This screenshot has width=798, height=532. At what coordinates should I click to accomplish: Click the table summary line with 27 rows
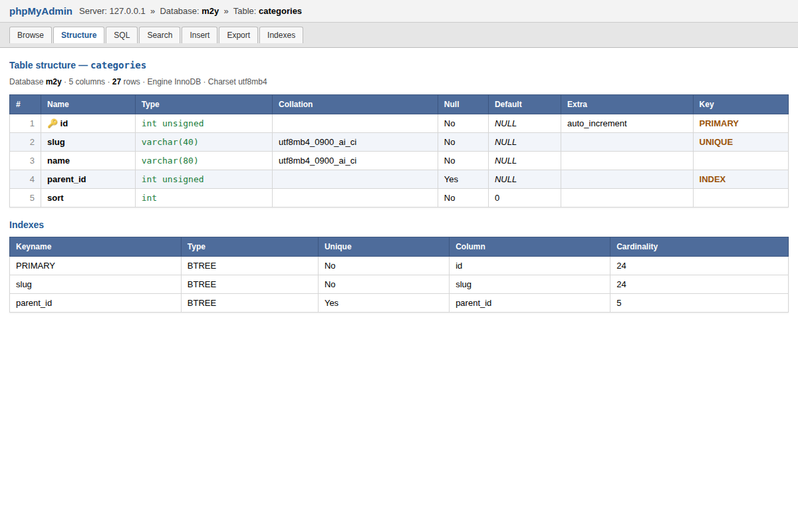[138, 82]
